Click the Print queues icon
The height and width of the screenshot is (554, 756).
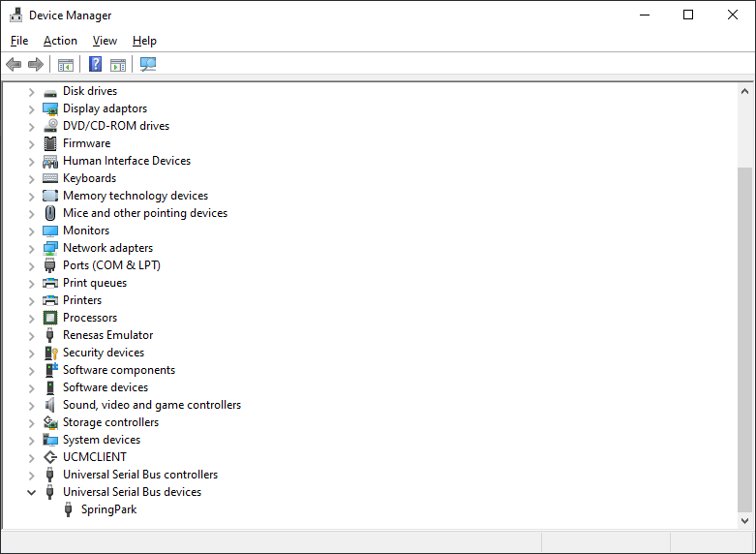click(50, 283)
